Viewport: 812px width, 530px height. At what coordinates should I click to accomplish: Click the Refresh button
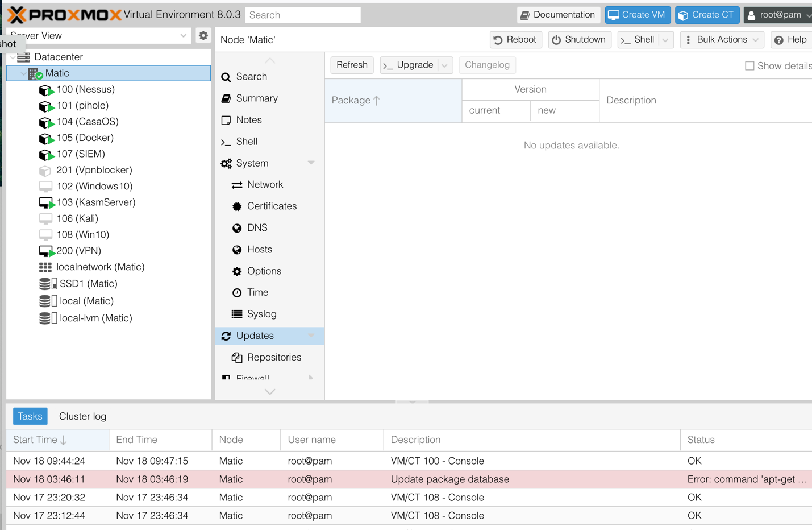point(352,65)
